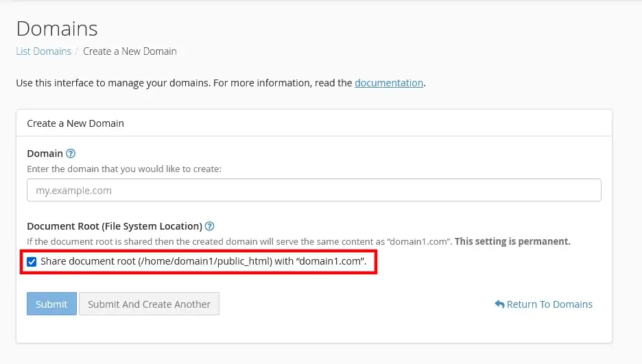Click the Create a New Domain panel header
Screen dimensions: 642x364
[75, 123]
